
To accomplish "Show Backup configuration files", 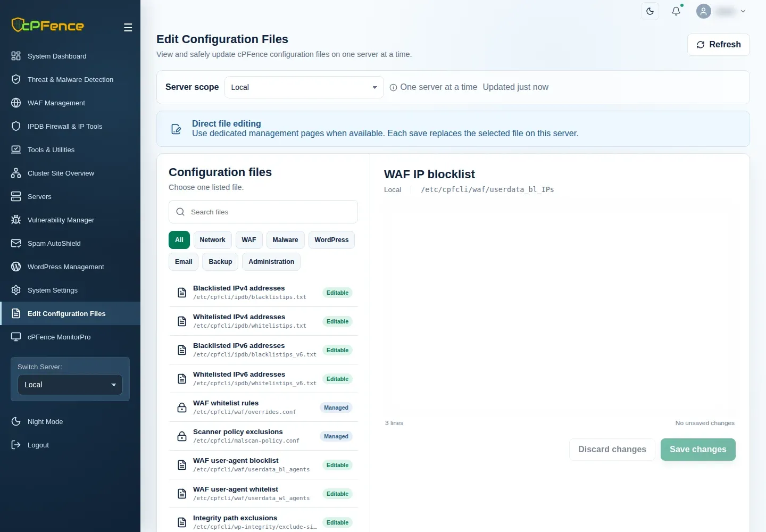I will [220, 262].
